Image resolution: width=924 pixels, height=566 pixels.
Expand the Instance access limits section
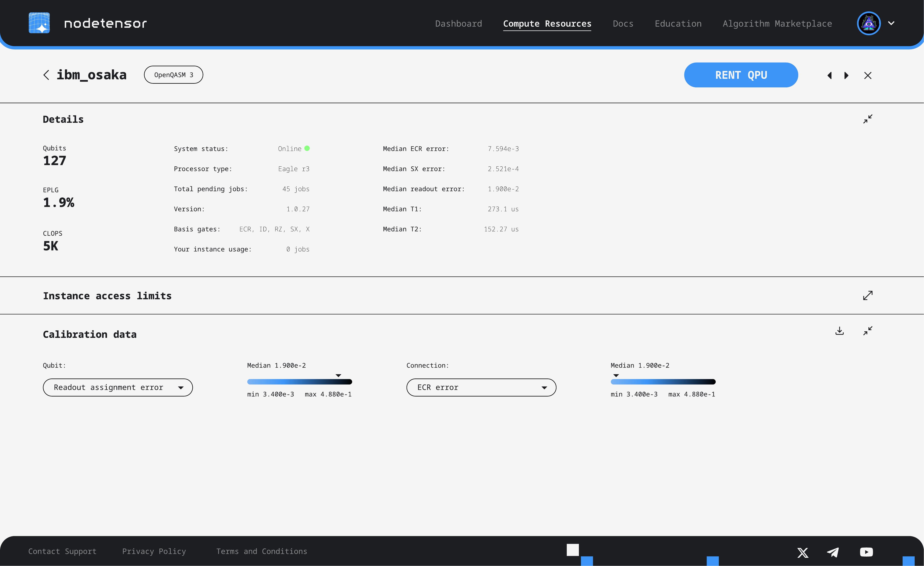868,295
